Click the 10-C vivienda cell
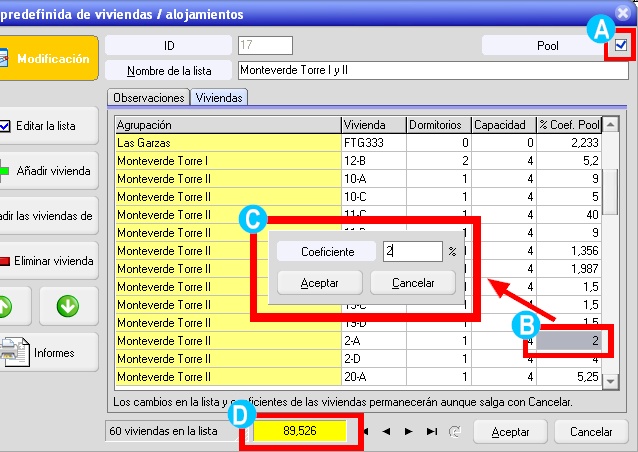The height and width of the screenshot is (452, 638). pos(374,197)
